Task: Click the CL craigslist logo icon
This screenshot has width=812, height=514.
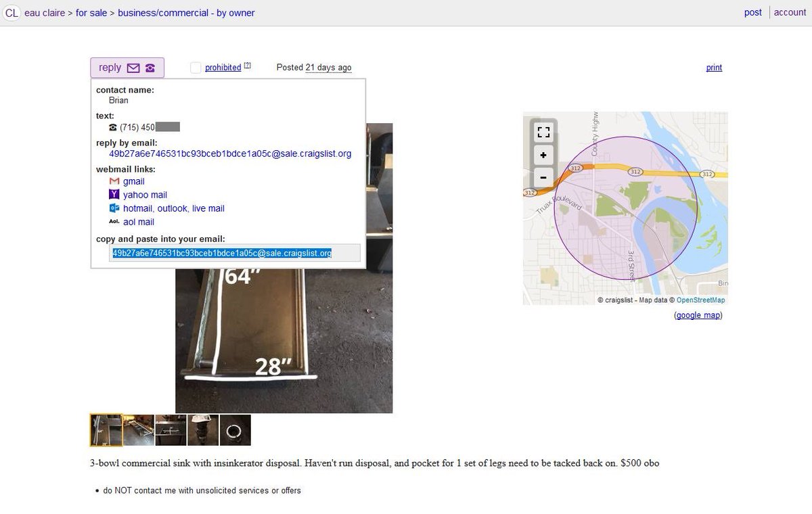Action: [12, 13]
